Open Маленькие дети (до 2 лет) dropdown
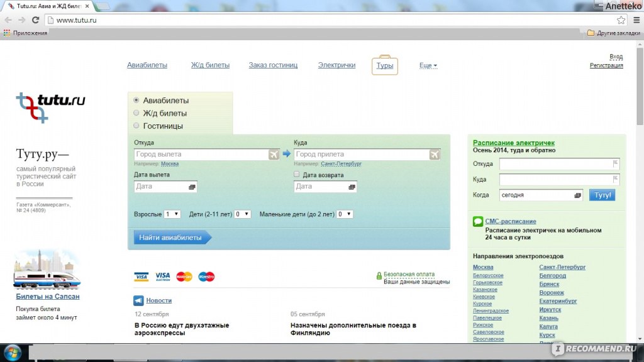Screen dimensions: 644x362 [345, 214]
